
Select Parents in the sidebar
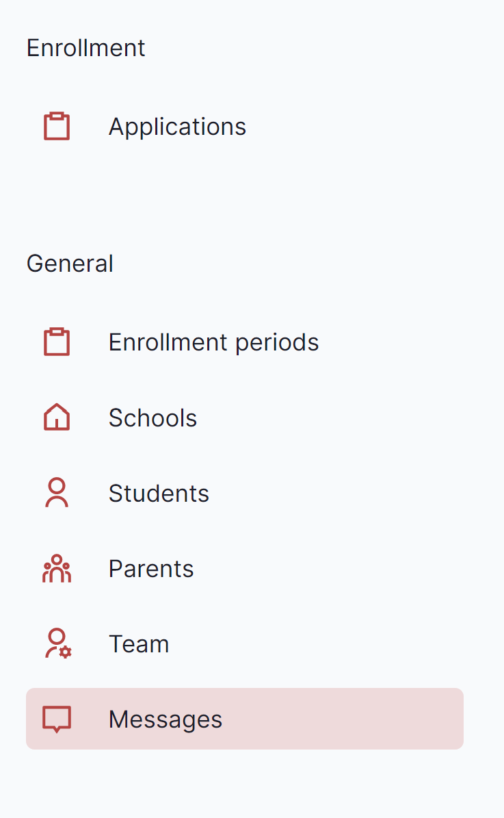coord(151,568)
